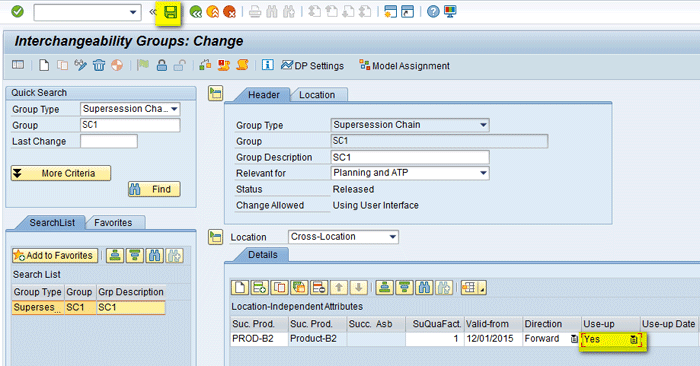Select the SearchList tab
Viewport: 700px width, 366px height.
[52, 222]
